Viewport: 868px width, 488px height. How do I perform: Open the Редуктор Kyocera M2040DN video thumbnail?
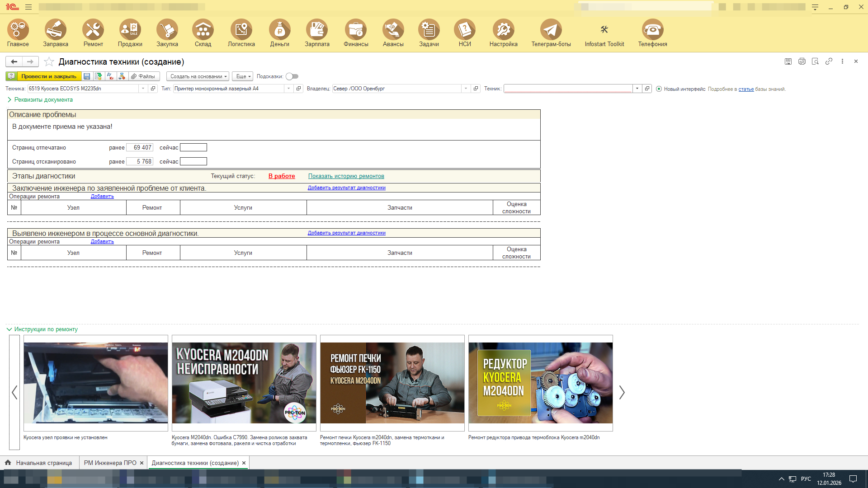point(540,383)
